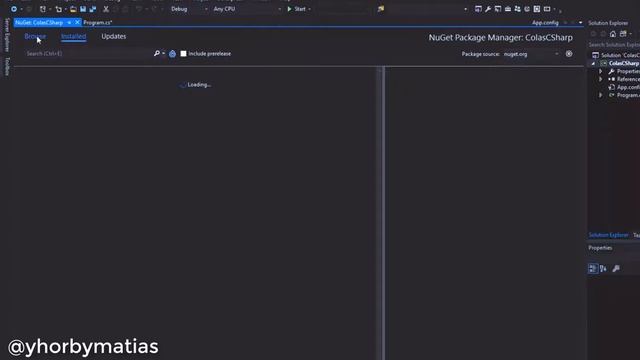Click the splitter between package list and details

point(383,213)
